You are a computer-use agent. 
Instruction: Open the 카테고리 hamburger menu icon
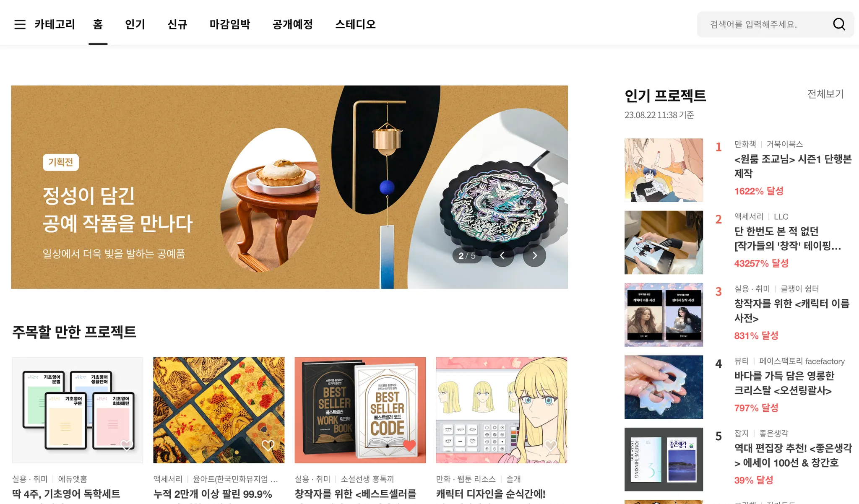coord(20,24)
